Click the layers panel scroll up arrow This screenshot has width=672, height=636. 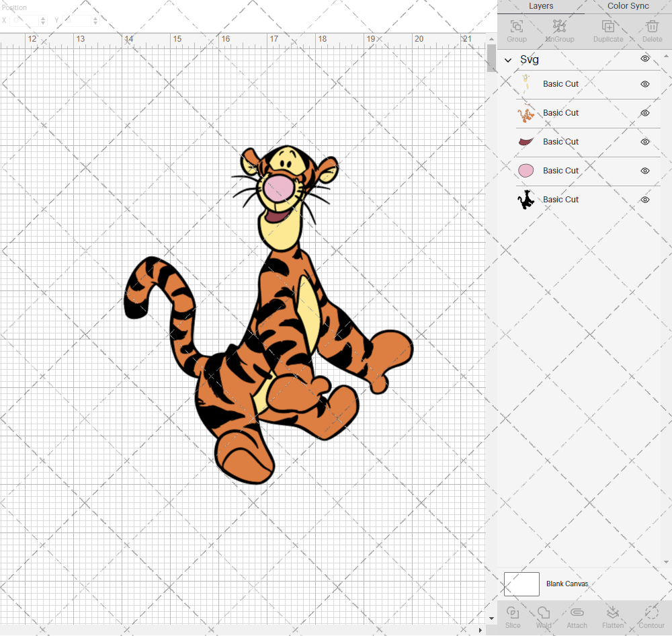point(665,56)
